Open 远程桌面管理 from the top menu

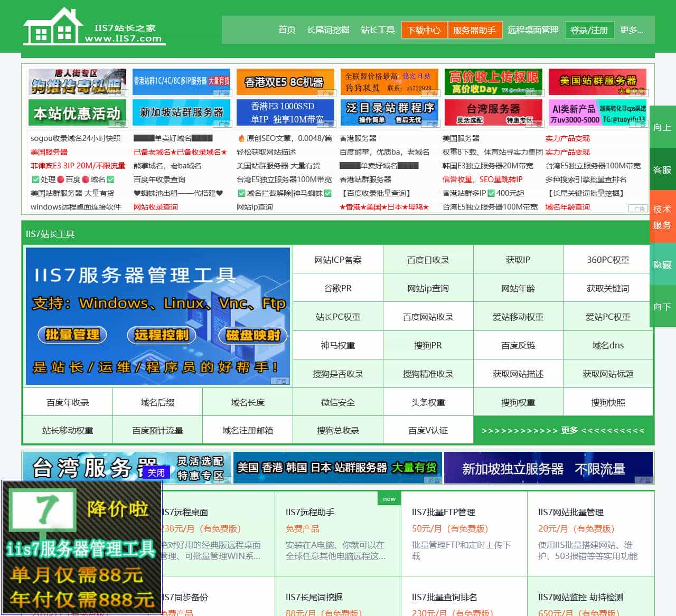click(x=533, y=30)
